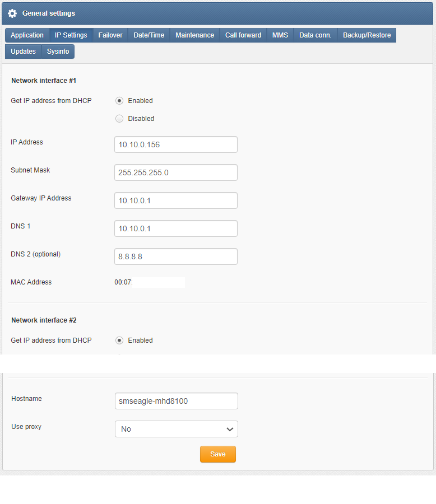Select Disabled DHCP for interface #1
The height and width of the screenshot is (504, 436).
coord(119,119)
